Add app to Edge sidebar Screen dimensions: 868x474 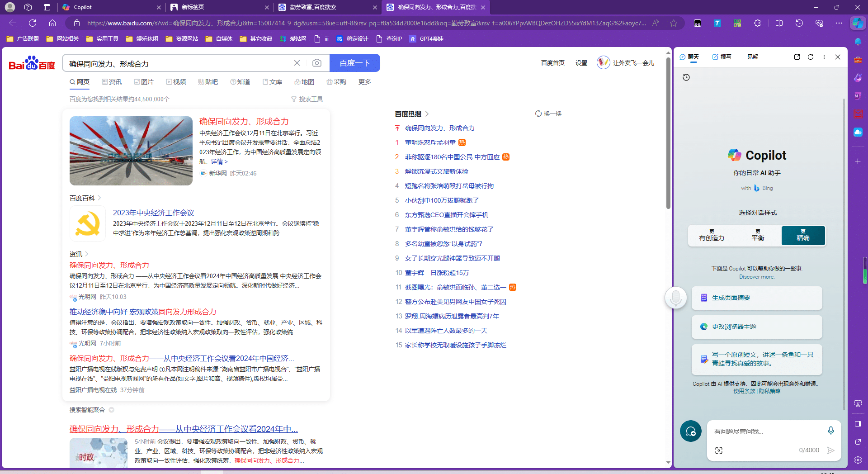click(x=858, y=161)
